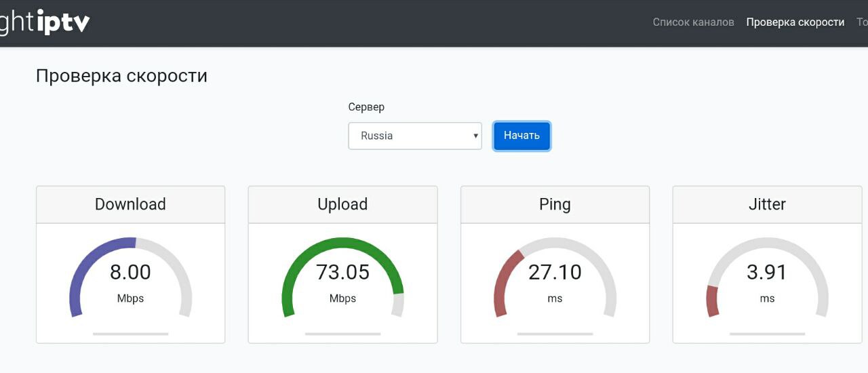Click the Ping gauge arc

[555, 277]
